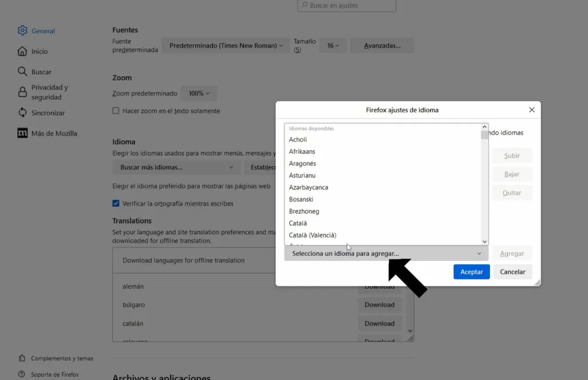Open the Zoom predeterminado 100% dropdown
The width and height of the screenshot is (588, 380).
[x=199, y=94]
